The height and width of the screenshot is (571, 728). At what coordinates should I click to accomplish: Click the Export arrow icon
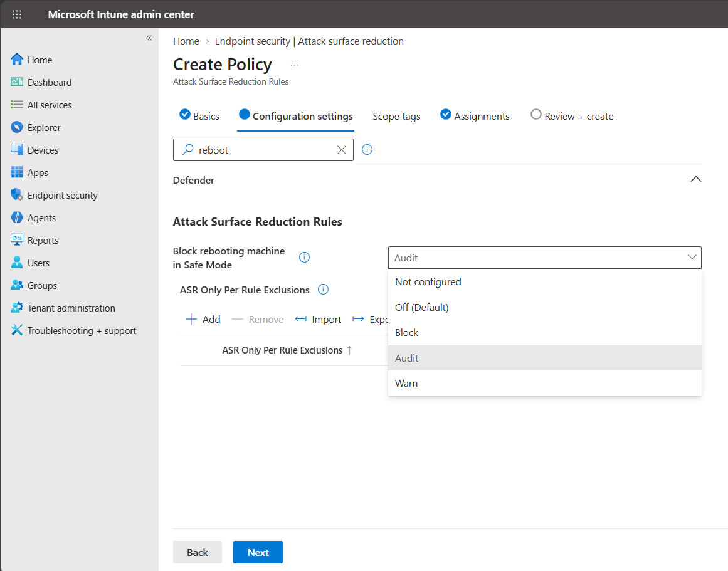(358, 319)
